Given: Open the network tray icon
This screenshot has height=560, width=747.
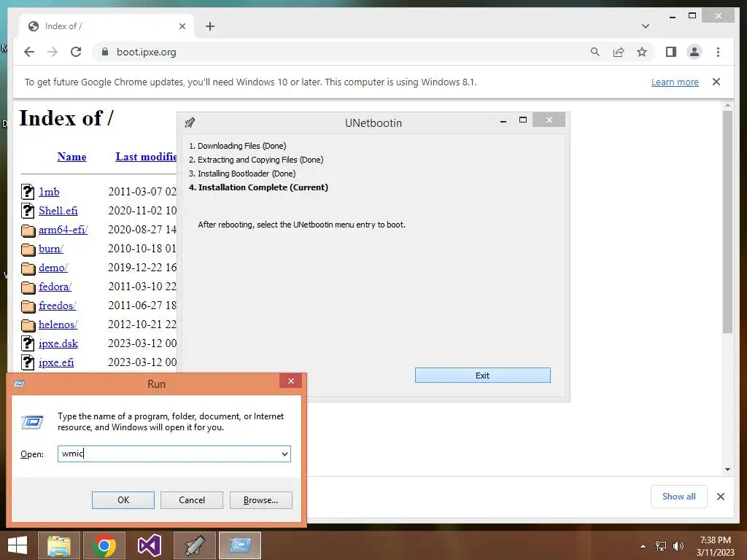Looking at the screenshot, I should 661,546.
